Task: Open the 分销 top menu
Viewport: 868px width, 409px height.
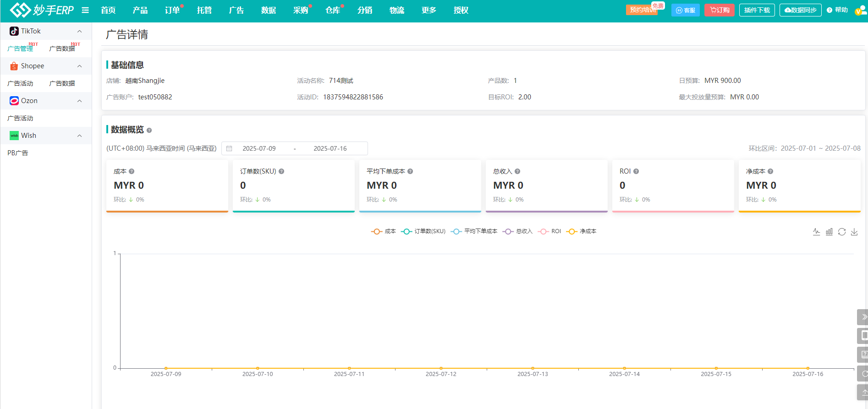Action: click(365, 10)
